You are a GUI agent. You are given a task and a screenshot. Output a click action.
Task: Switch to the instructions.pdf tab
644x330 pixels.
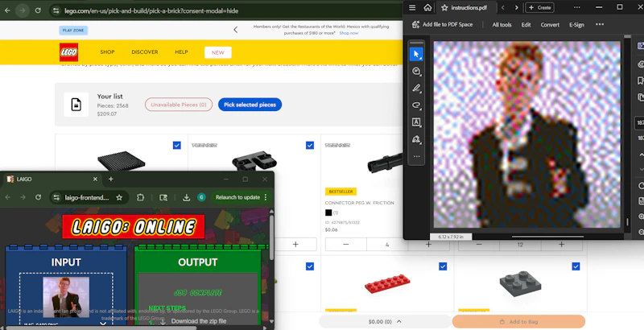(x=469, y=7)
